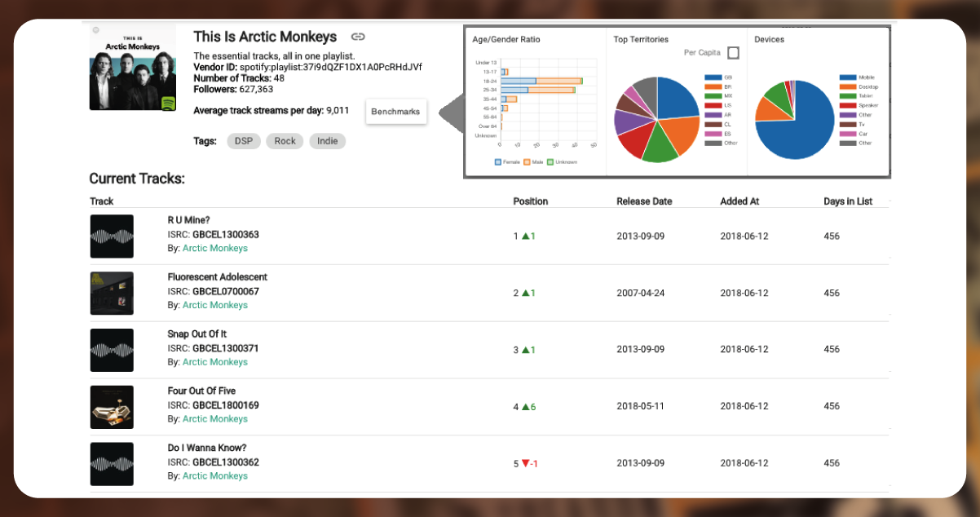This screenshot has width=980, height=517.
Task: Open Arctic Monkeys artist link under Four Out Of Five
Action: [215, 419]
